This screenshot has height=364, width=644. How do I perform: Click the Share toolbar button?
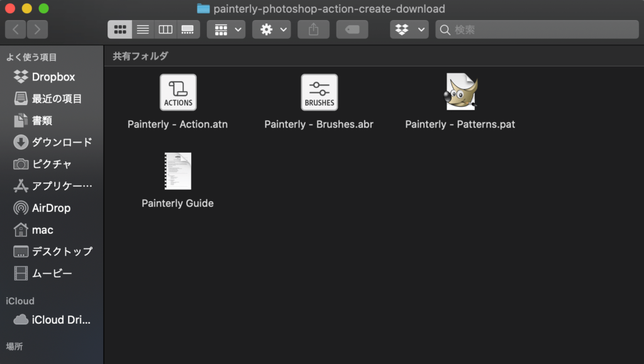313,30
